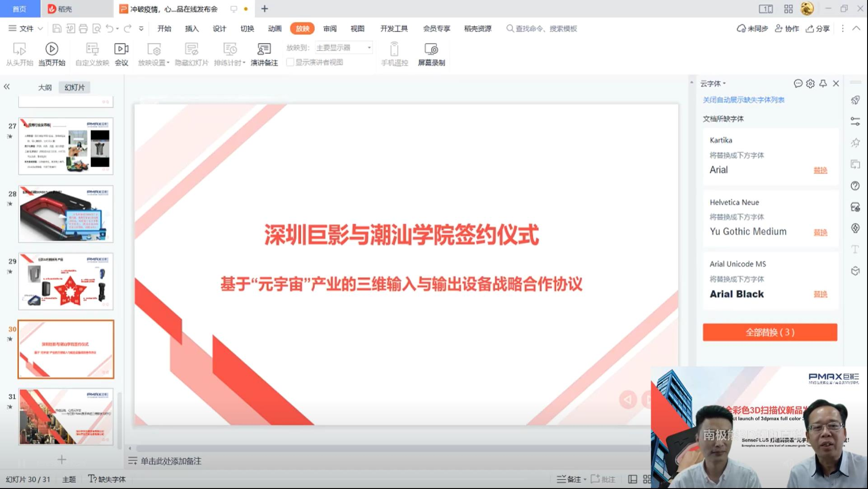
Task: Open custom slideshow (自定义放映)
Action: 92,54
